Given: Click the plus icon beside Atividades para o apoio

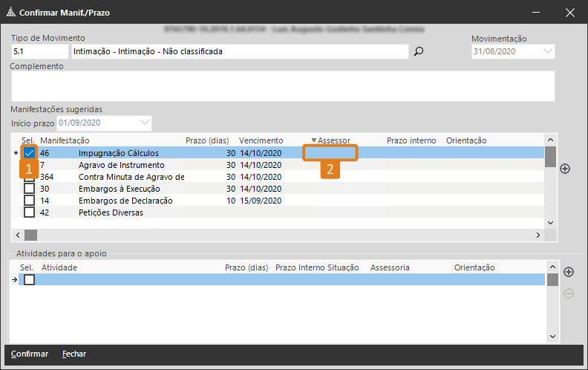Looking at the screenshot, I should click(569, 272).
